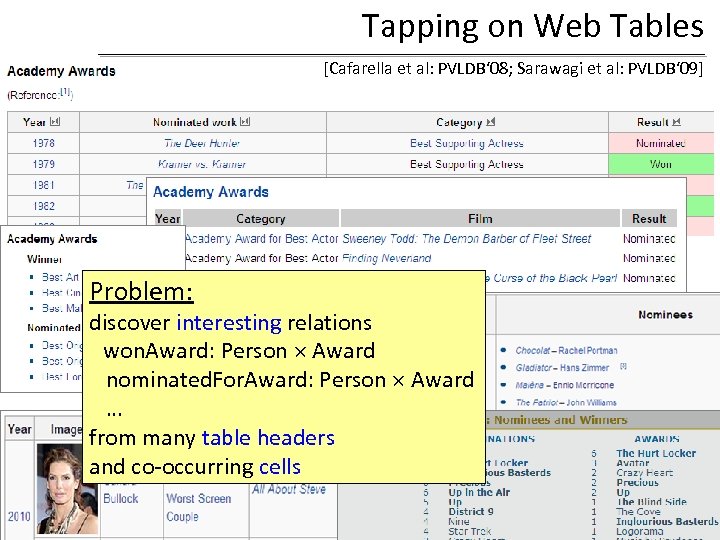Image resolution: width=720 pixels, height=540 pixels.
Task: Click Best Supporting Actress in 1978 row
Action: pyautogui.click(x=467, y=143)
